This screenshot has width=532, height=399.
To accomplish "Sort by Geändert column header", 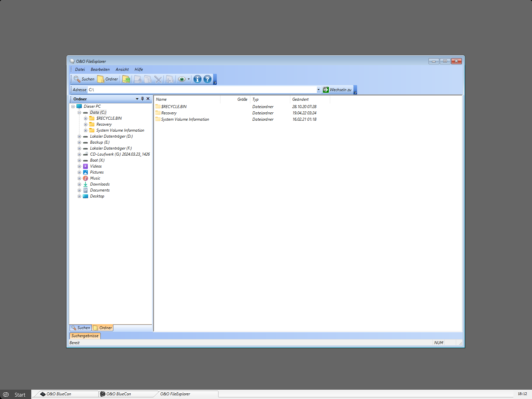I will pos(310,99).
